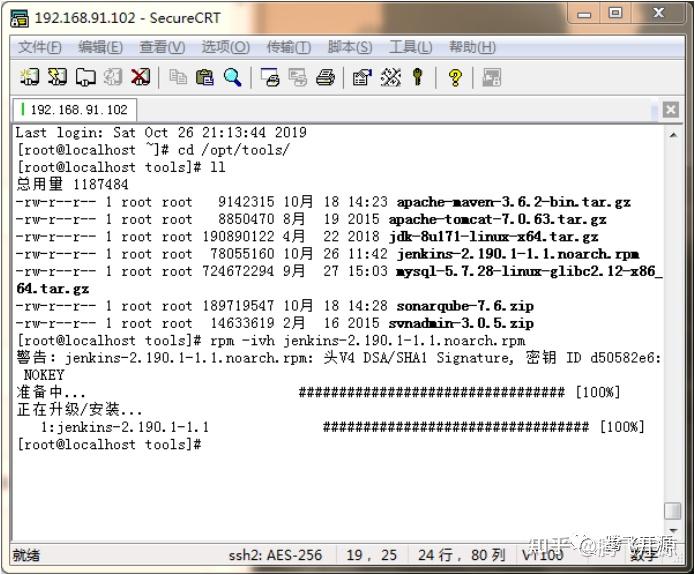Close the SecureCRT window
This screenshot has height=575, width=695.
tap(659, 13)
